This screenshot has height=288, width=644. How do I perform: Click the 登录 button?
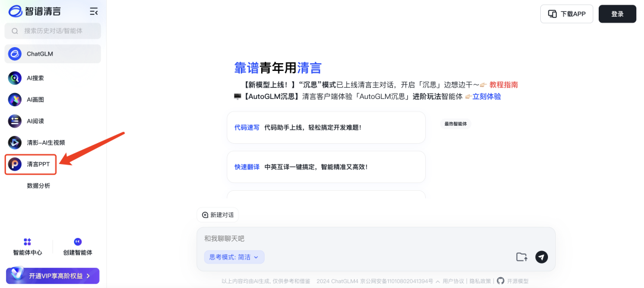click(617, 14)
